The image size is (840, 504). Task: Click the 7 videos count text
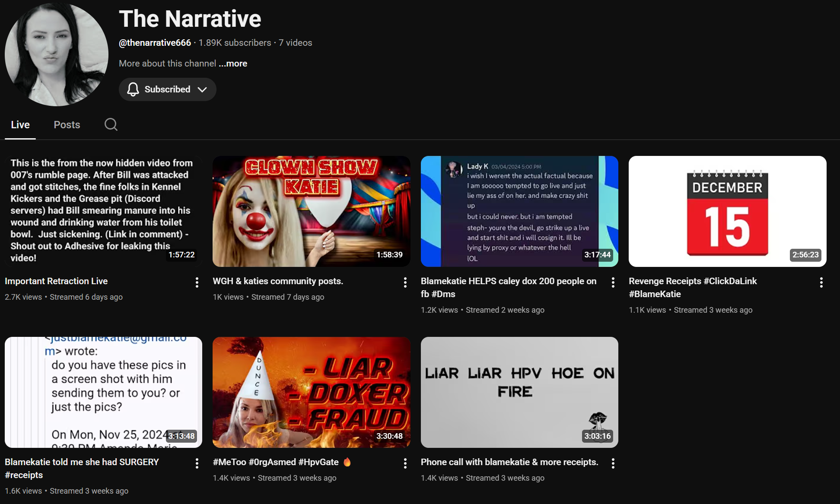coord(295,43)
